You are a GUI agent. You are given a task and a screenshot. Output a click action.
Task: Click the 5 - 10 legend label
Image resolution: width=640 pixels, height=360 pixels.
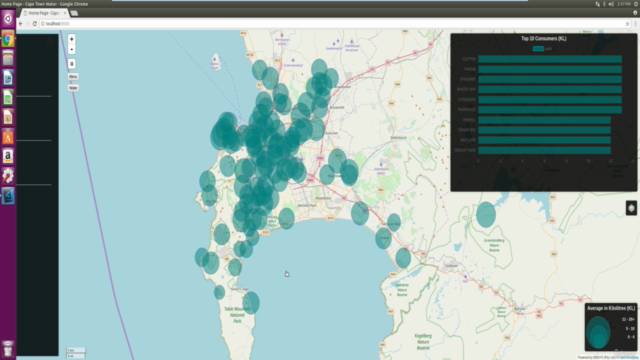[630, 329]
